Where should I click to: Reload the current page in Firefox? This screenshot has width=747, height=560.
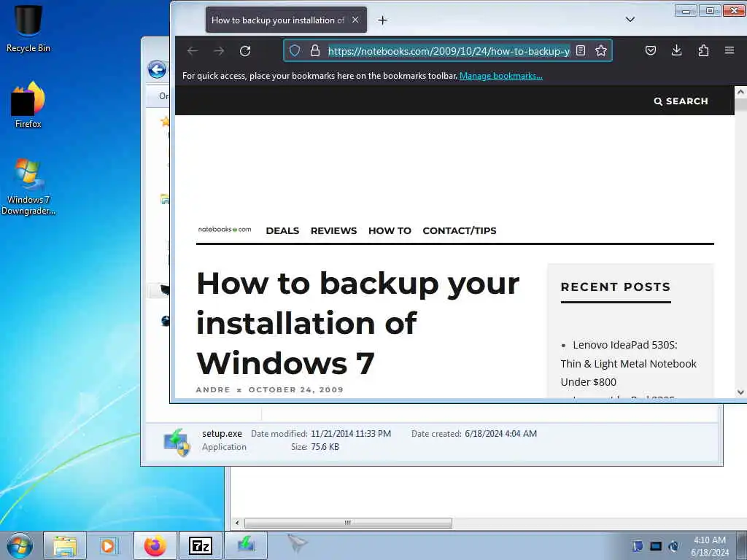(x=245, y=51)
